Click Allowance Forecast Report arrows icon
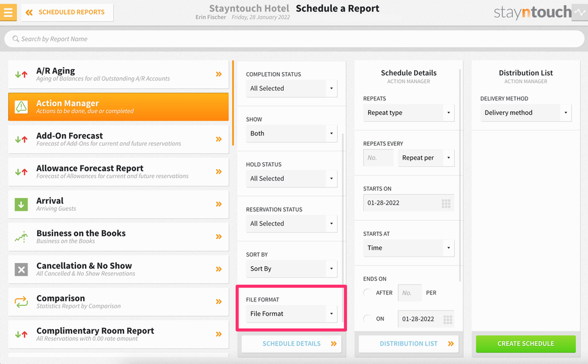Screen dimensions: 588x364 coord(21,172)
